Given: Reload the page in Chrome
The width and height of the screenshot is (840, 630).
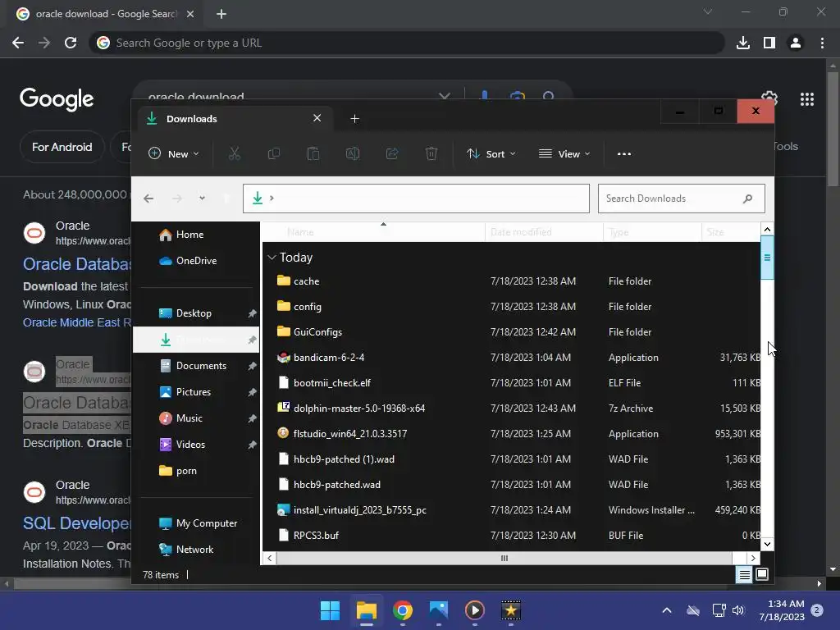Looking at the screenshot, I should (71, 43).
